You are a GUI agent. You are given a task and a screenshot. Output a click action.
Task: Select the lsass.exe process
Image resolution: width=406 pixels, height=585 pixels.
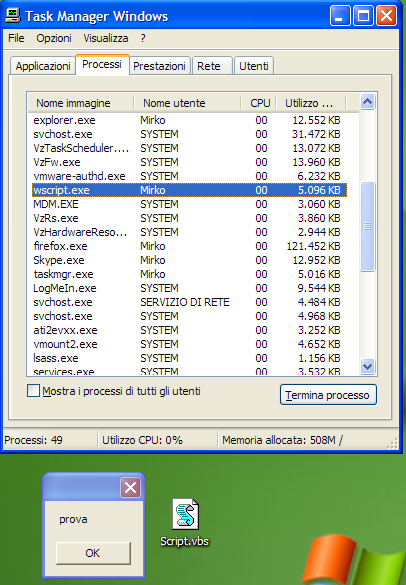pyautogui.click(x=189, y=358)
